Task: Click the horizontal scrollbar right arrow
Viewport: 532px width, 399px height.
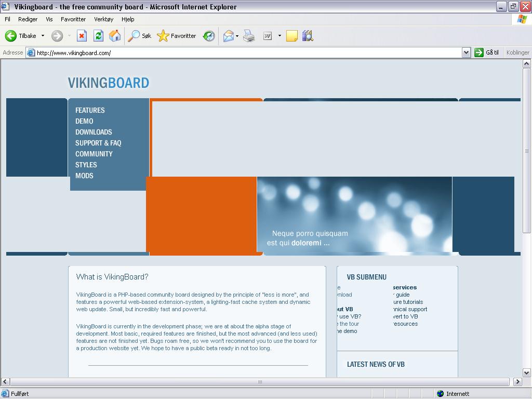Action: (517, 382)
